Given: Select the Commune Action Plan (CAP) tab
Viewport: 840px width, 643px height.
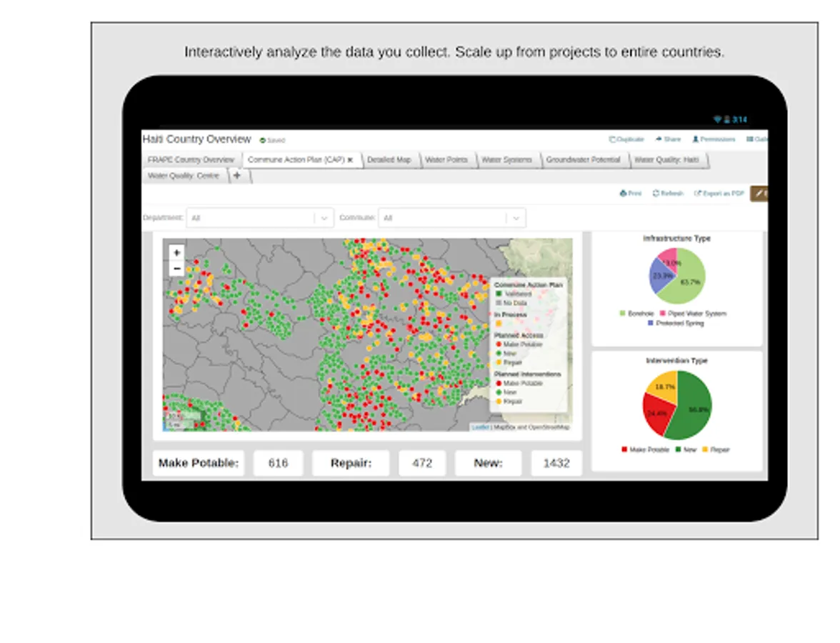Looking at the screenshot, I should pos(296,160).
